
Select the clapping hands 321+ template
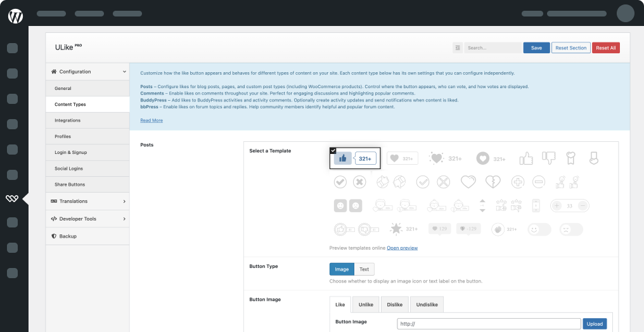tap(505, 229)
